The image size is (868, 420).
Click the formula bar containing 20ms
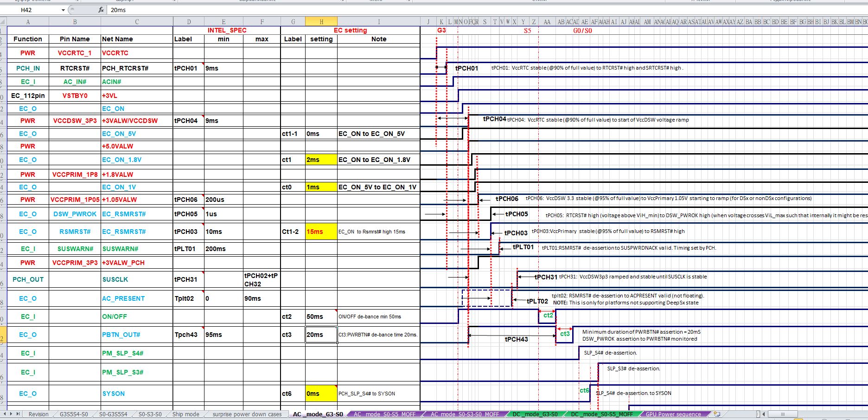coord(487,10)
